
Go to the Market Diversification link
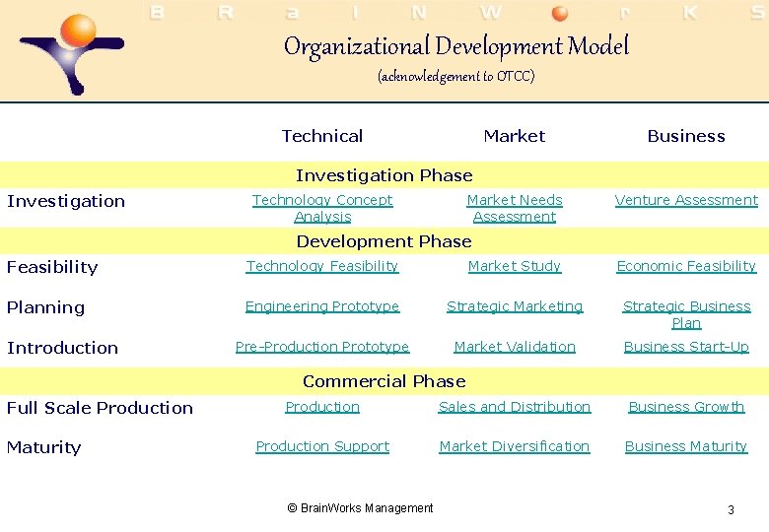[x=515, y=446]
